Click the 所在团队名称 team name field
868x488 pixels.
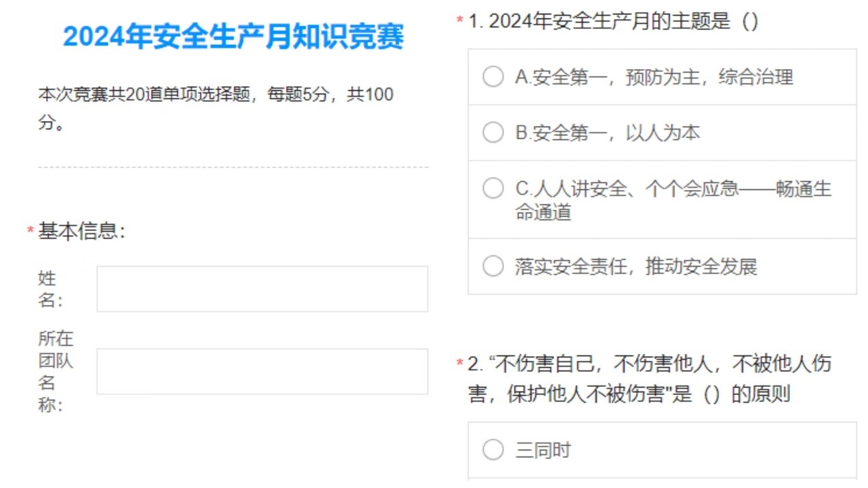(261, 371)
